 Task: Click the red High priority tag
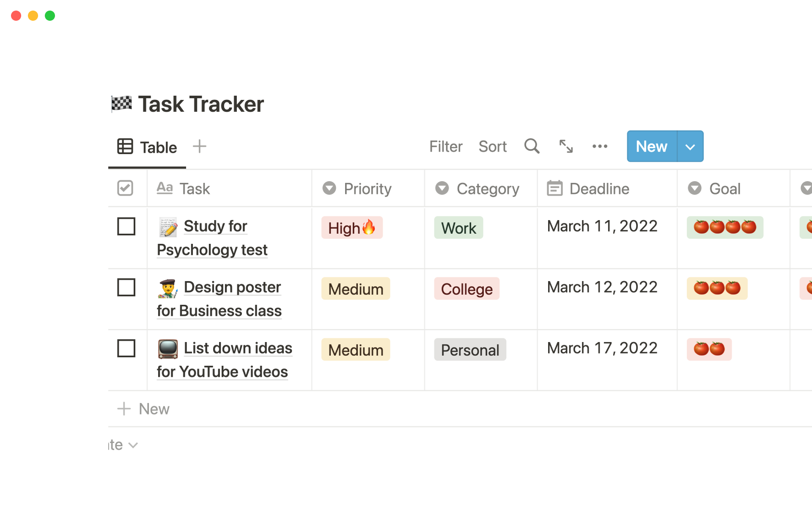(x=352, y=228)
